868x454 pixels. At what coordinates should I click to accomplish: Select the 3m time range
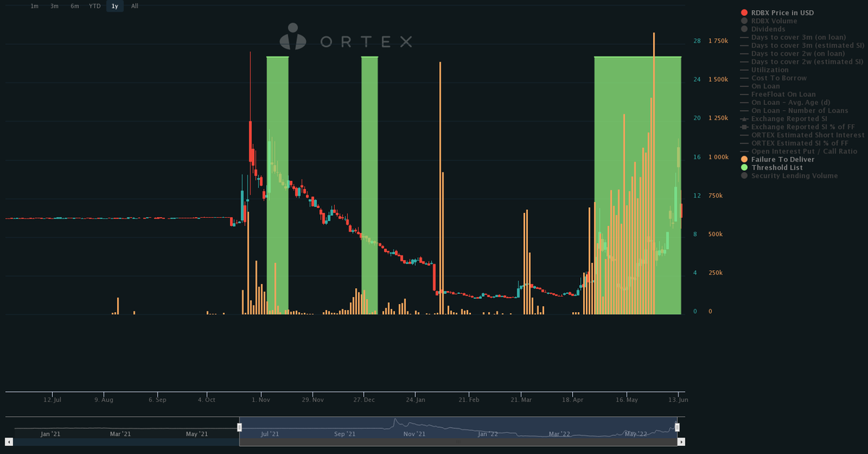tap(54, 6)
